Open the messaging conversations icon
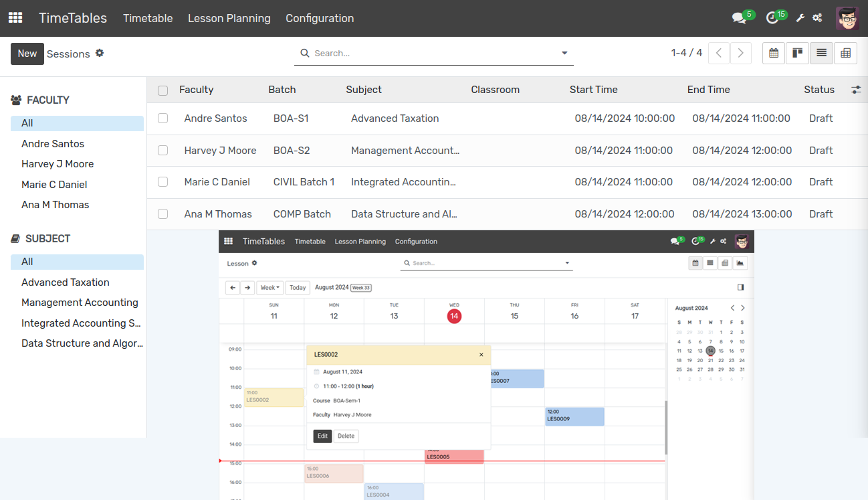Image resolution: width=868 pixels, height=500 pixels. click(738, 18)
